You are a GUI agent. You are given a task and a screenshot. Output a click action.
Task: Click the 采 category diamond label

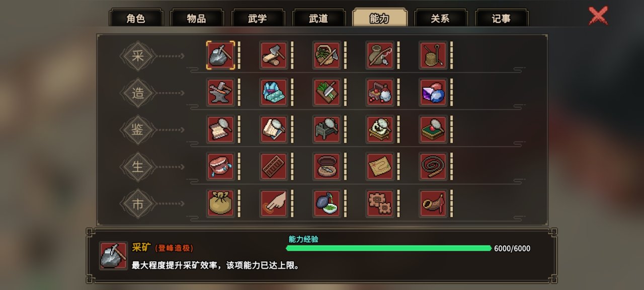(x=138, y=56)
